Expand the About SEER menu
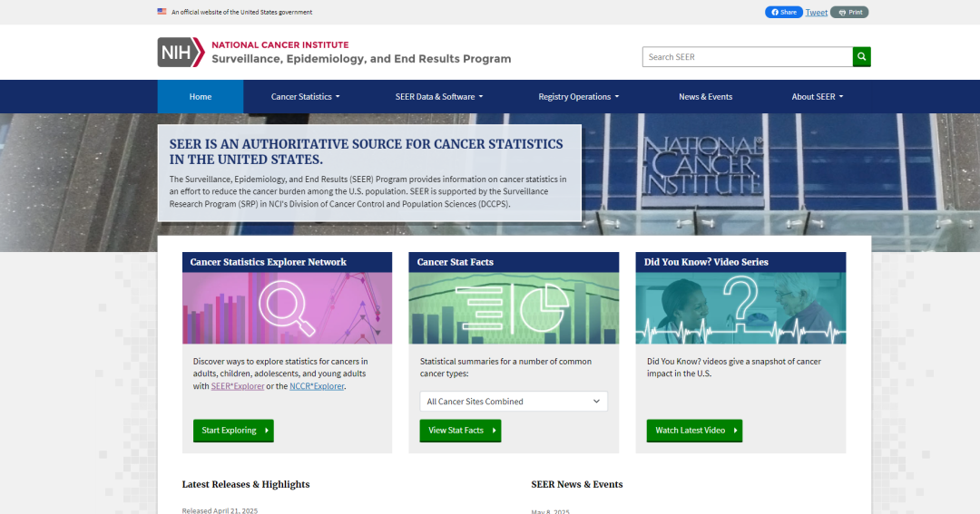 point(817,96)
